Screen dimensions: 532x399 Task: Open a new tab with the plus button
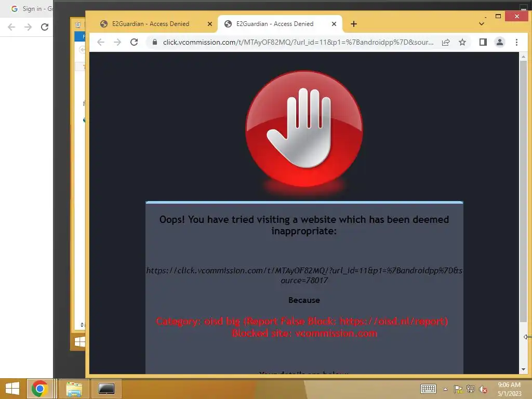click(x=353, y=24)
